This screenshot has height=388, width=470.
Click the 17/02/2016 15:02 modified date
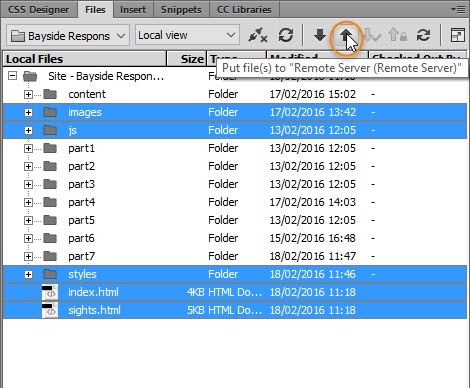point(313,94)
